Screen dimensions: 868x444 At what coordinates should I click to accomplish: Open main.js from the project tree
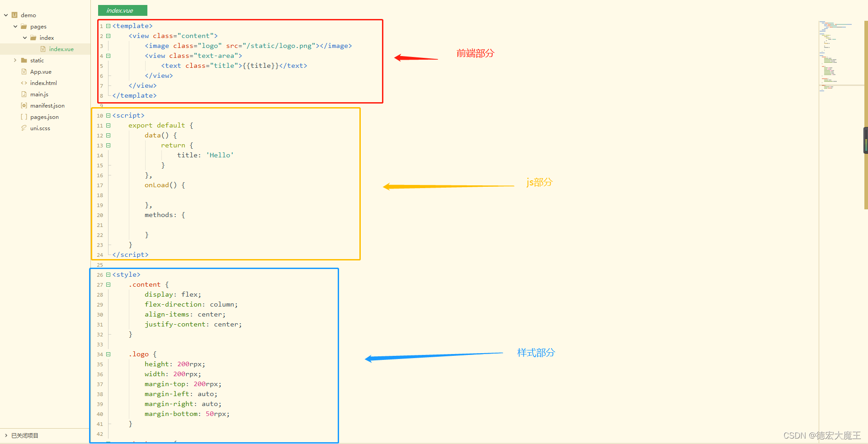pos(39,94)
